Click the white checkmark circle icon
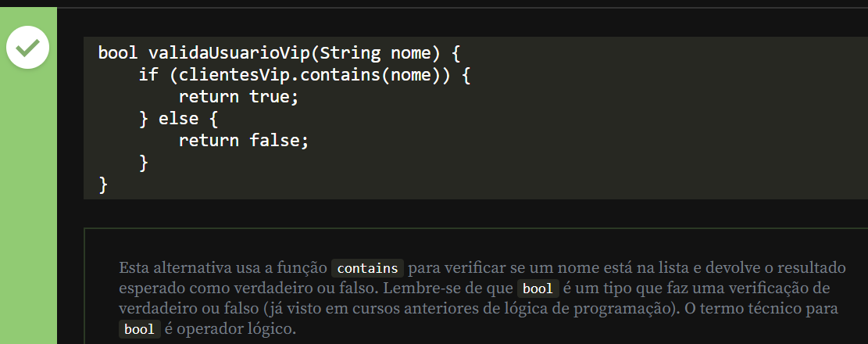The height and width of the screenshot is (344, 868). click(x=28, y=49)
